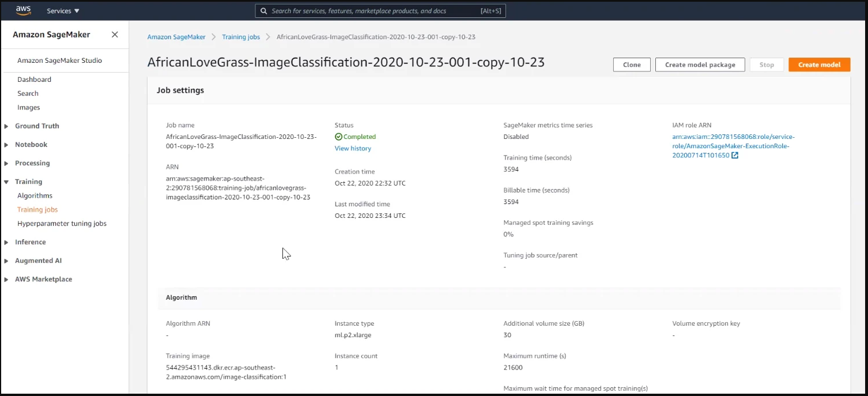Click the training job ARN text
The height and width of the screenshot is (396, 868).
238,188
